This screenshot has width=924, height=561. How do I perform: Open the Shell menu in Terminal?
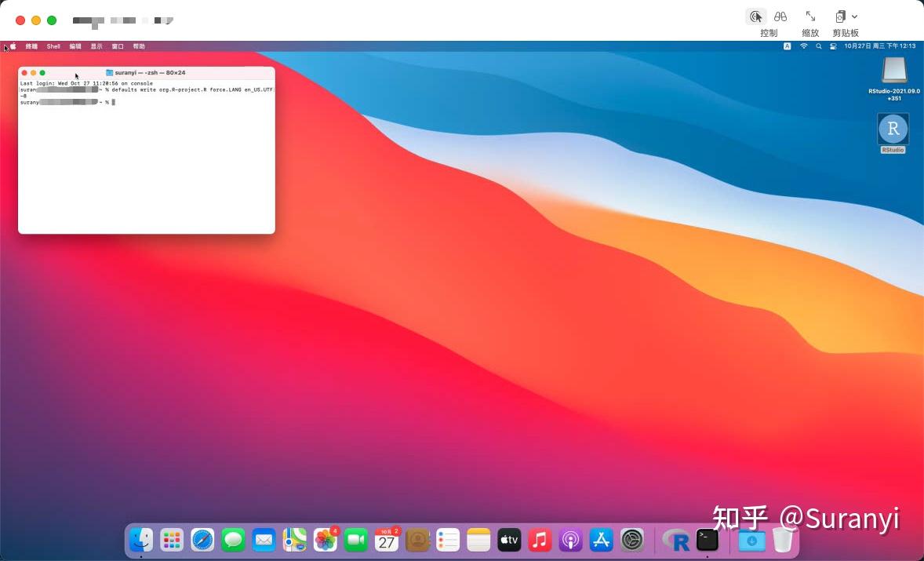coord(53,46)
